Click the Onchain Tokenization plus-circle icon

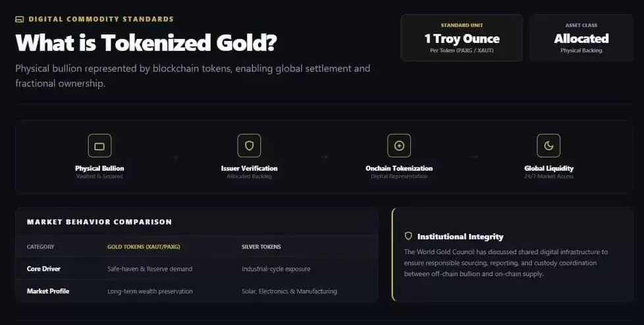coord(399,146)
